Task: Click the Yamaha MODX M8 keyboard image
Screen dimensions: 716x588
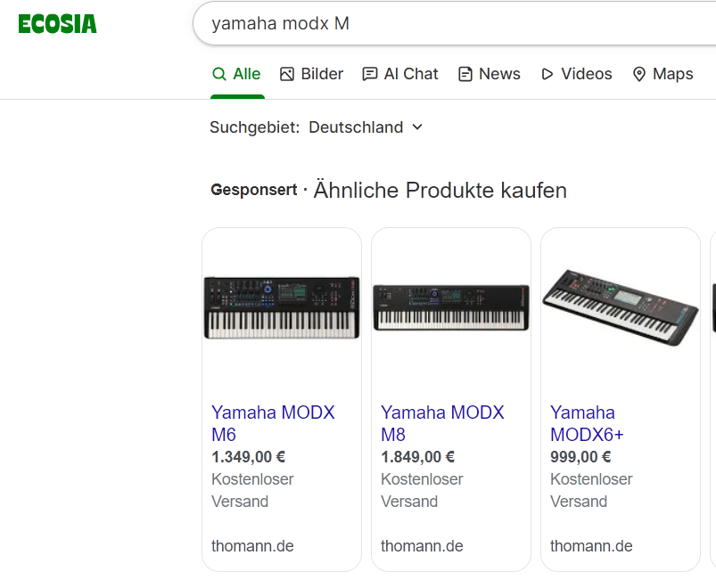Action: (451, 307)
